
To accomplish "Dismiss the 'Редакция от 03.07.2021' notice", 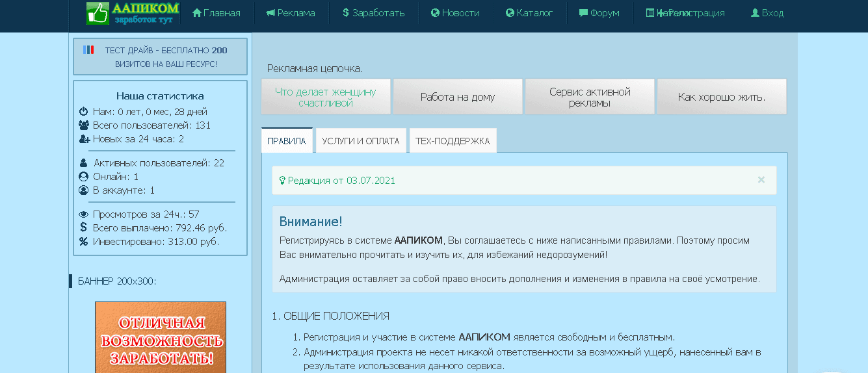I will 761,180.
